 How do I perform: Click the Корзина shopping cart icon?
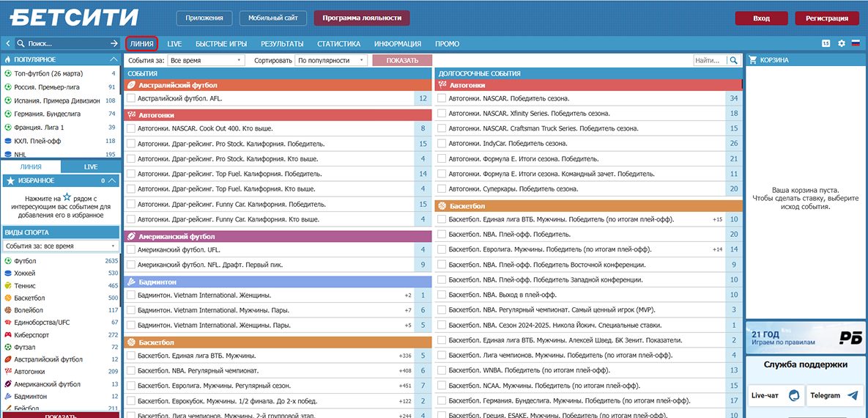(x=752, y=60)
